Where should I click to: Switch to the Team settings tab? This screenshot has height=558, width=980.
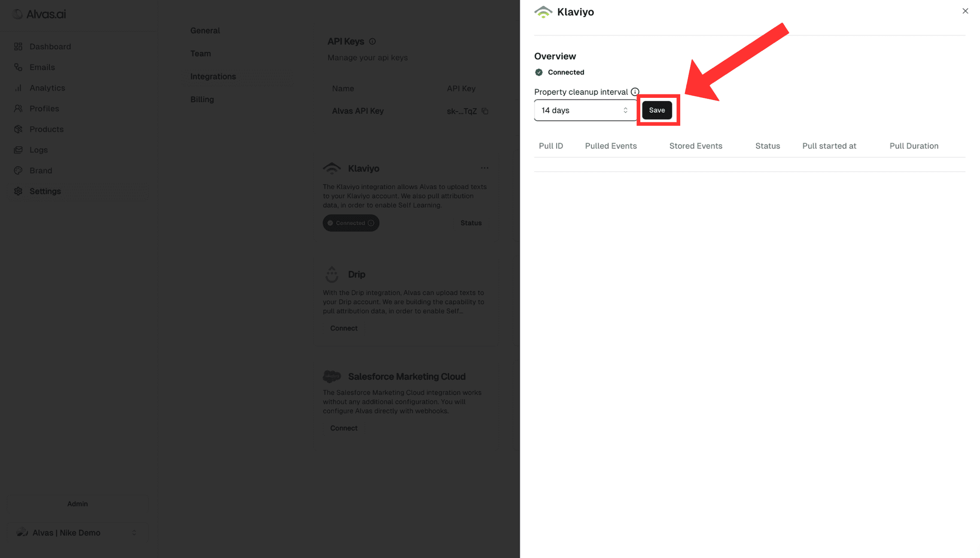tap(200, 54)
